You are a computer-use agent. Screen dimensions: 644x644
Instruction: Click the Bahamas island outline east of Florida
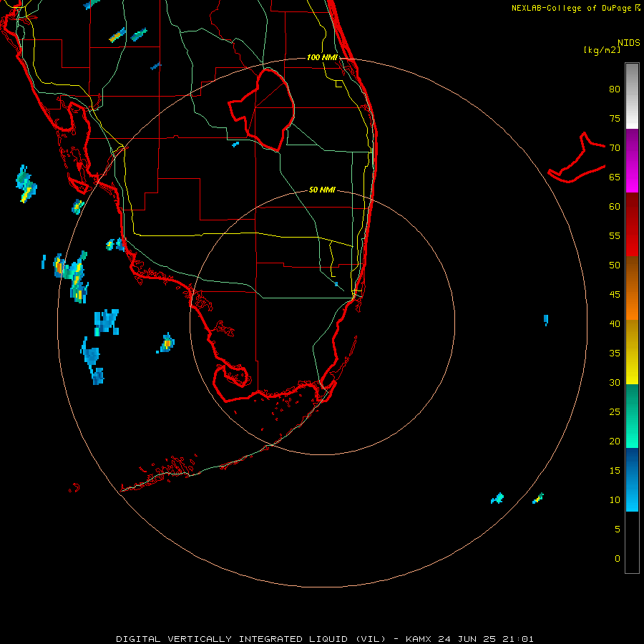[577, 157]
